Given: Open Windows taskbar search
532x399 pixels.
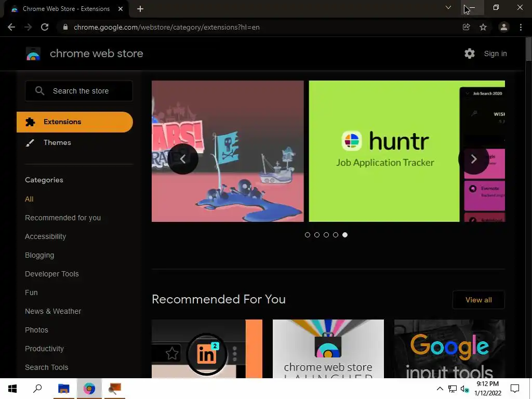Looking at the screenshot, I should tap(37, 389).
